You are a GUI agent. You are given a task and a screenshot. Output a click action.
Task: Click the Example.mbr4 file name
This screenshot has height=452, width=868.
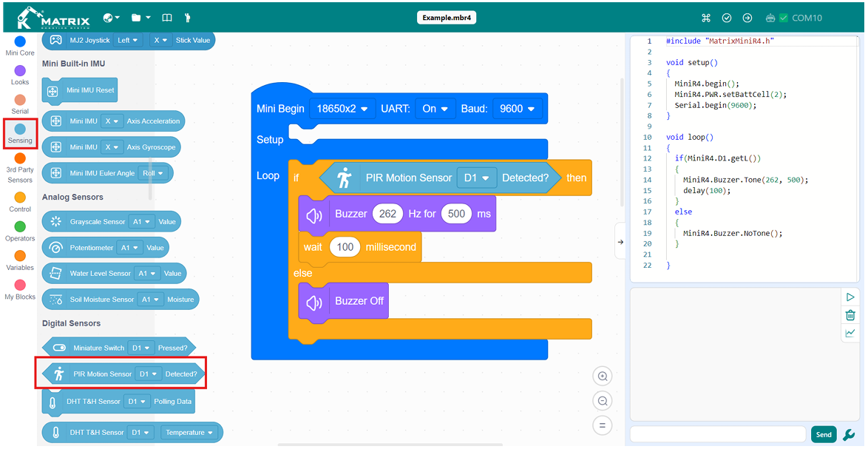[x=446, y=18]
